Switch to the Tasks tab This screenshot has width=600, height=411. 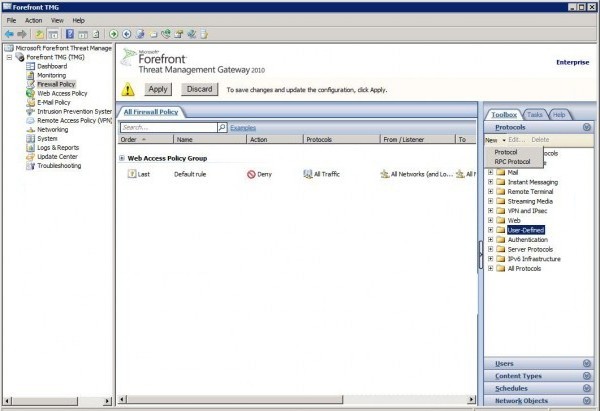[535, 115]
